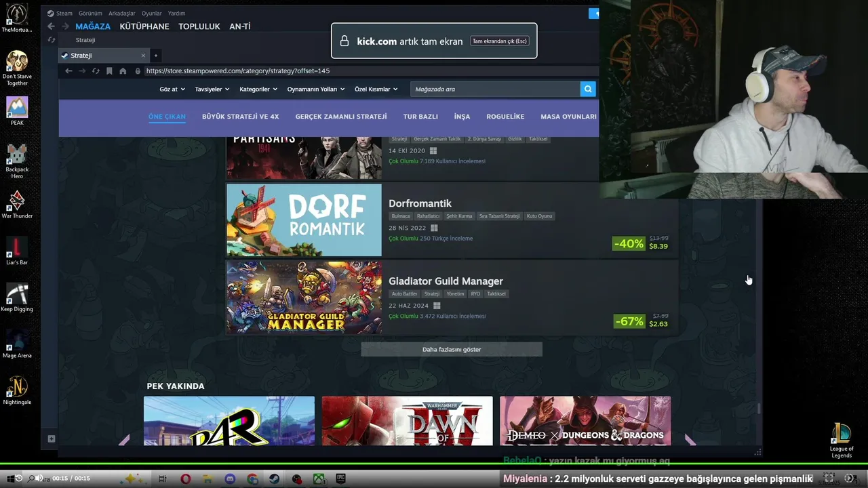Viewport: 868px width, 488px height.
Task: Launch Mage Arena from desktop
Action: pos(17,344)
